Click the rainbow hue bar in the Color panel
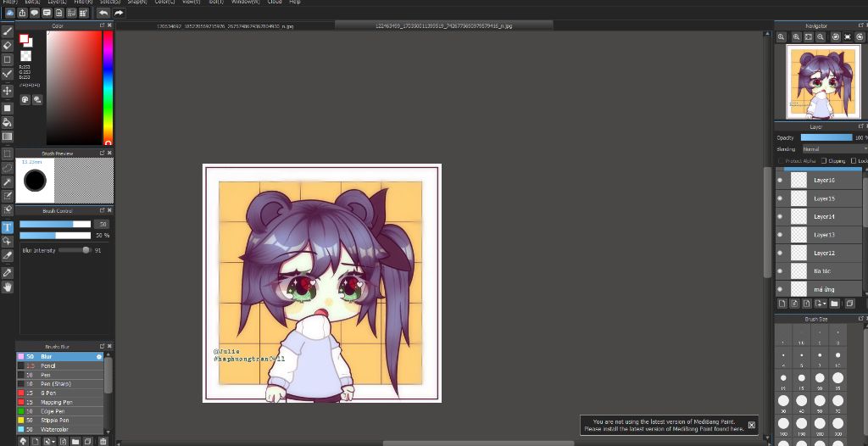868x446 pixels. (x=108, y=88)
